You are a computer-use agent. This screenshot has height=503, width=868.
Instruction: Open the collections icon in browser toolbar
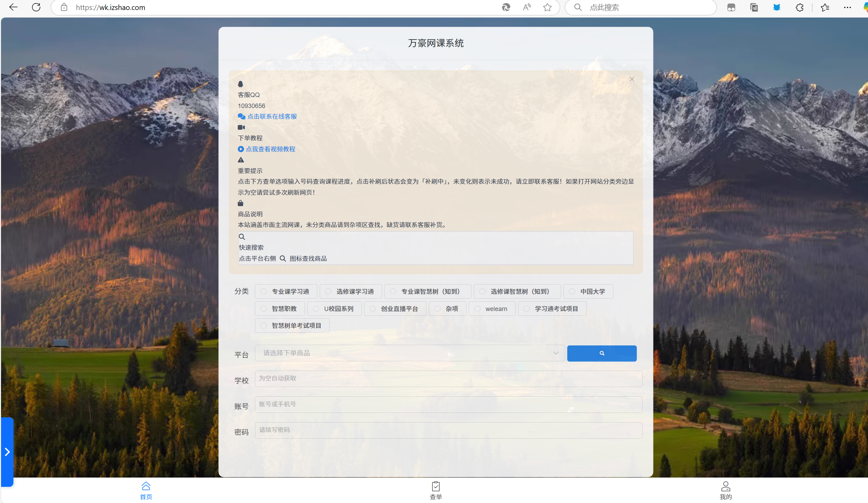point(754,7)
